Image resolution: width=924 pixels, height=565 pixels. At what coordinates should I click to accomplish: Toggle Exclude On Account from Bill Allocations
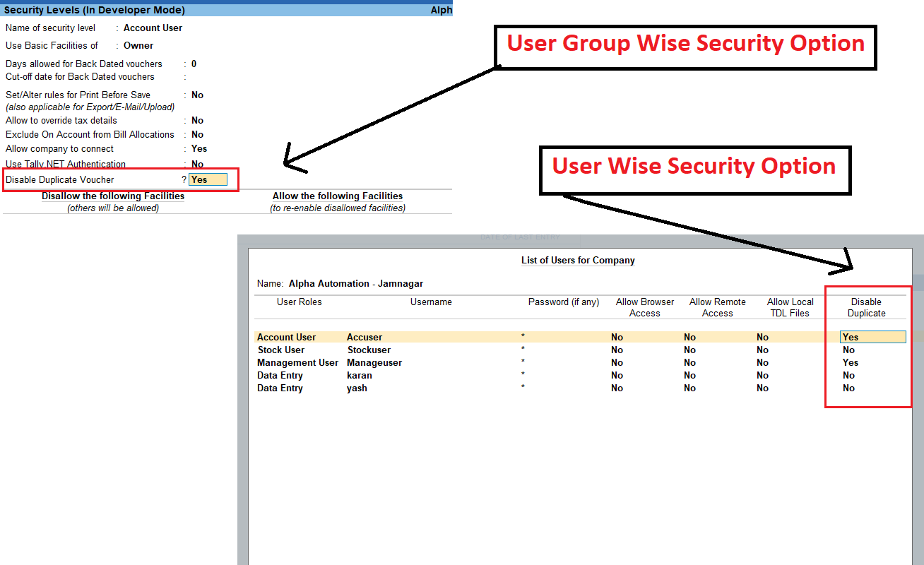pyautogui.click(x=198, y=135)
